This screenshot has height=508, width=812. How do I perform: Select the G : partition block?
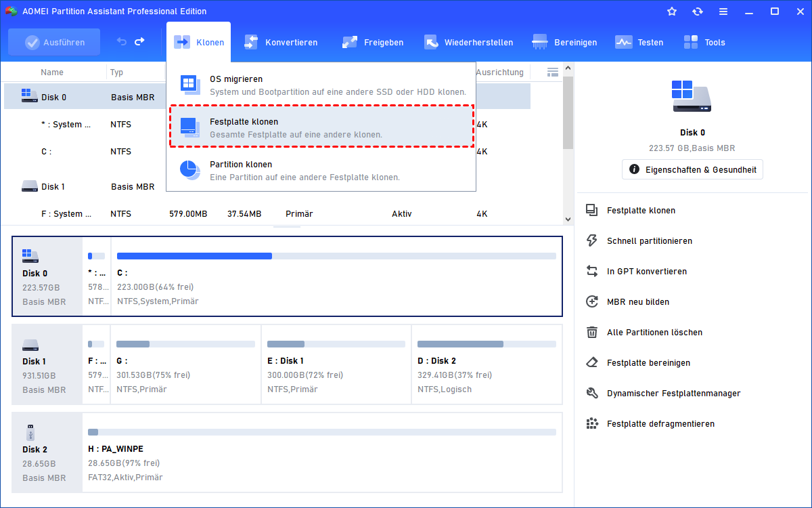coord(186,364)
